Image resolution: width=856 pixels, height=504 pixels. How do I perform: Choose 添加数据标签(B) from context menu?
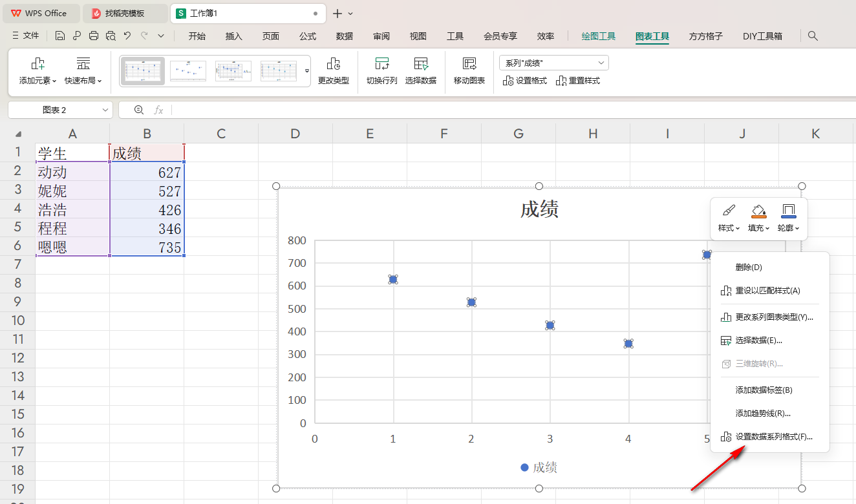coord(769,390)
